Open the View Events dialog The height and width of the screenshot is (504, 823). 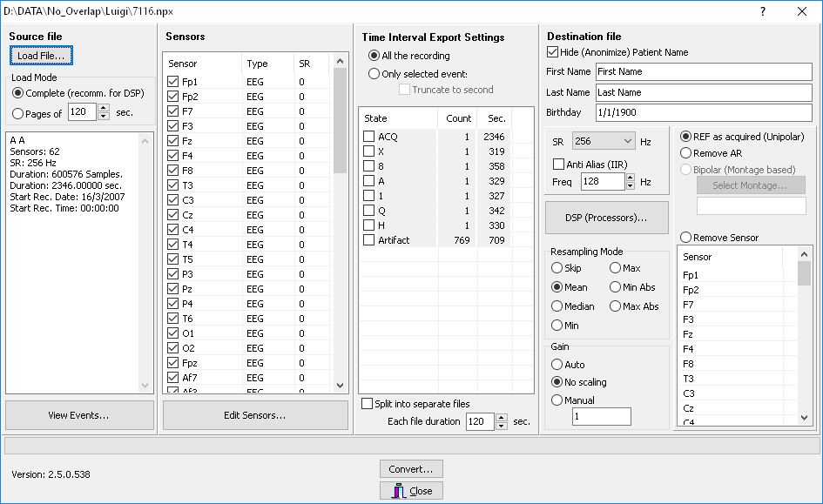79,415
